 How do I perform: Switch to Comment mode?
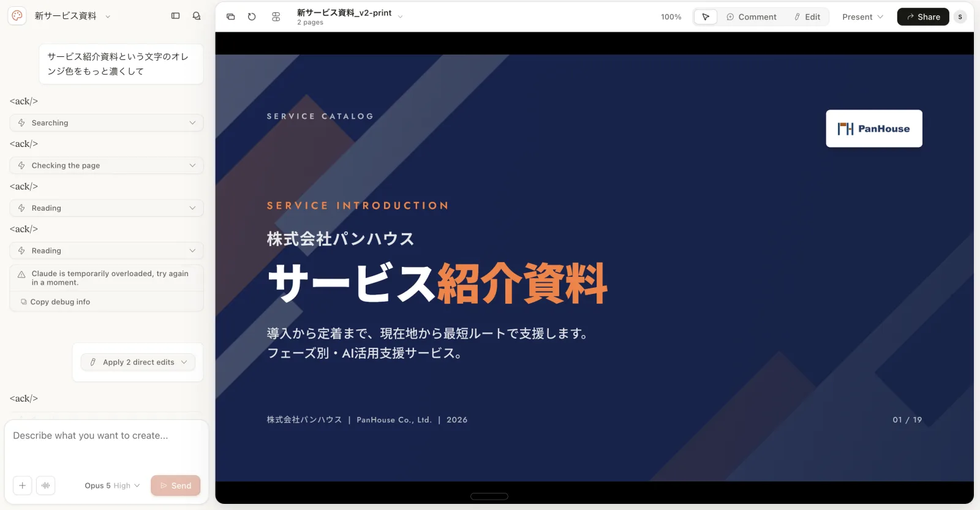[752, 17]
